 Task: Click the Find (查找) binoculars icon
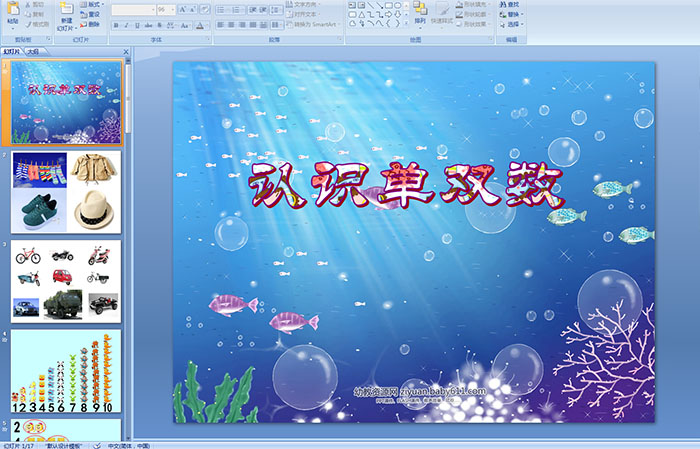(513, 4)
